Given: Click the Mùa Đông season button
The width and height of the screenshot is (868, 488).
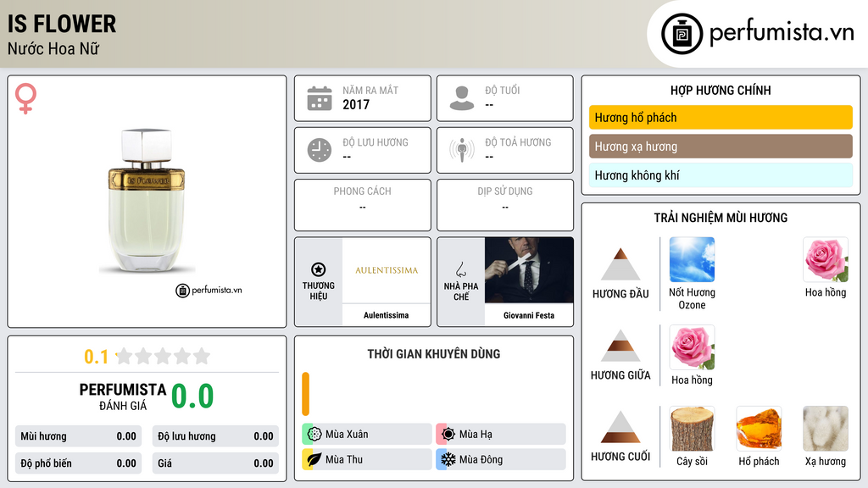Looking at the screenshot, I should pyautogui.click(x=500, y=459).
